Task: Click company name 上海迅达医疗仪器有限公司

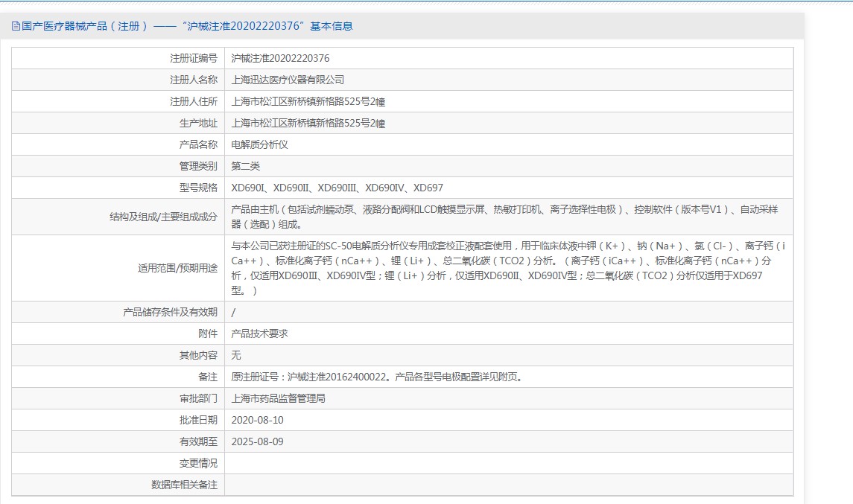Action: 288,80
